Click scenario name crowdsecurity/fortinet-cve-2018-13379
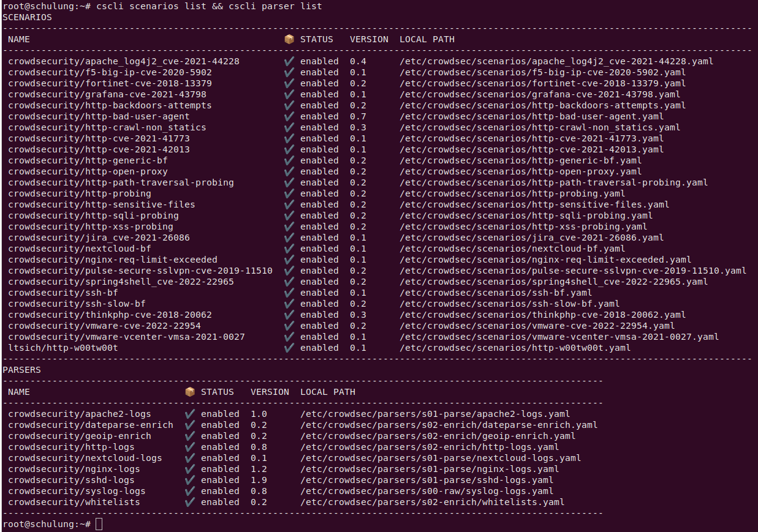 110,83
